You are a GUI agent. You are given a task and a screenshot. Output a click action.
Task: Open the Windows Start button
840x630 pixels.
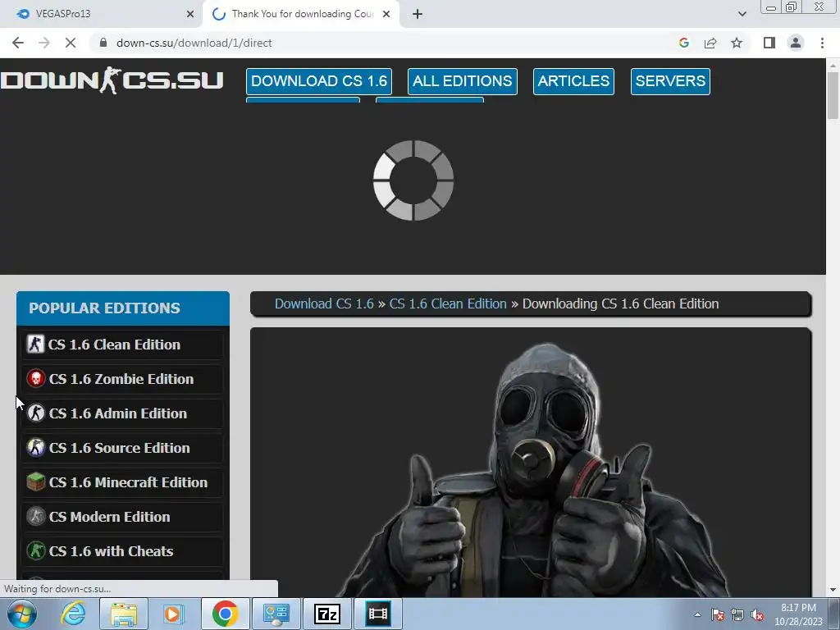click(22, 614)
